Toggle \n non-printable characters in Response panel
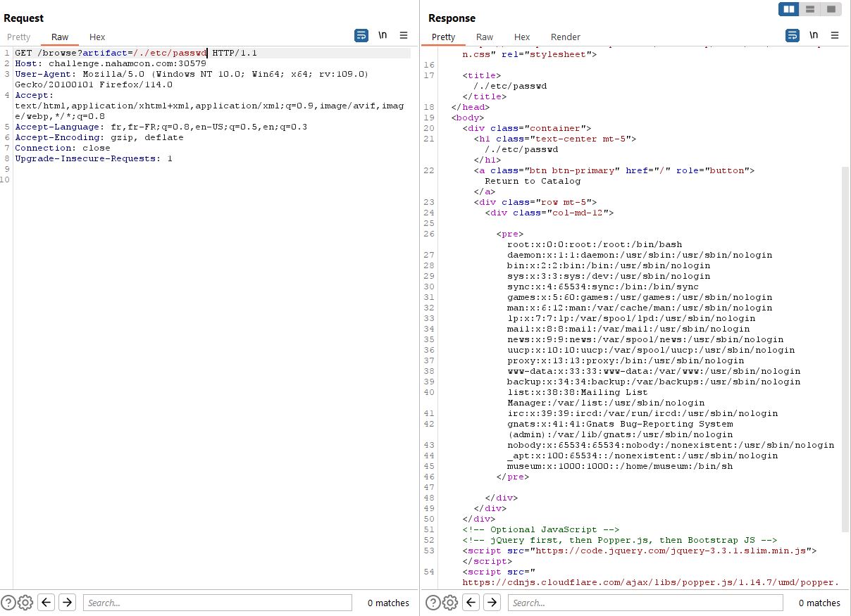Viewport: 851px width, 616px height. (x=814, y=35)
